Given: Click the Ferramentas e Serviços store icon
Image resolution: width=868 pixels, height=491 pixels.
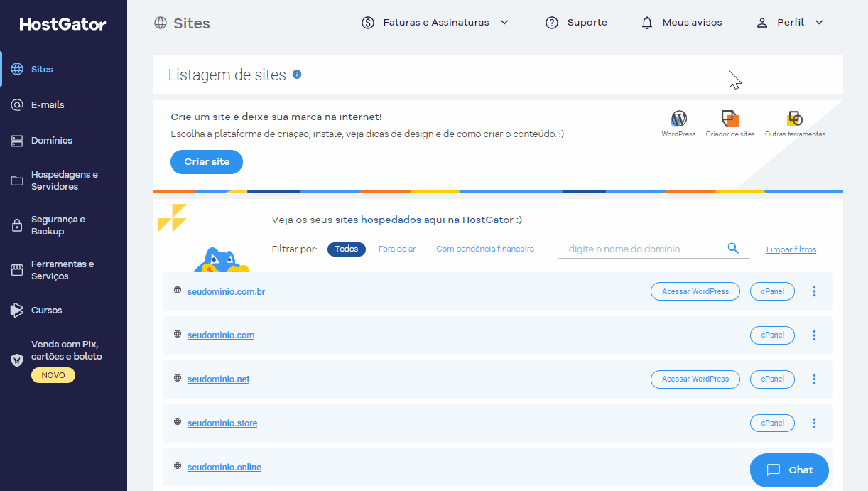Looking at the screenshot, I should 17,270.
